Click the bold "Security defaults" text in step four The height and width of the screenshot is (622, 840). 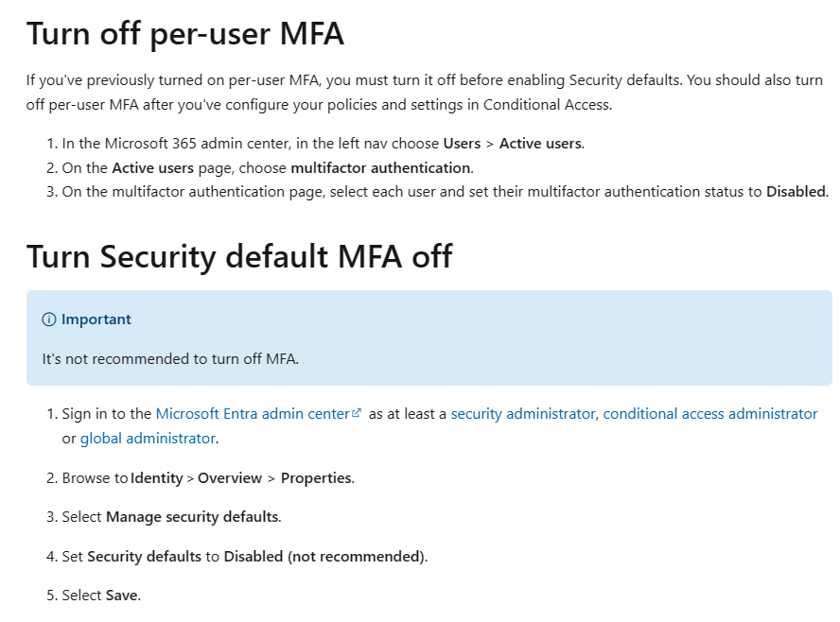point(144,557)
